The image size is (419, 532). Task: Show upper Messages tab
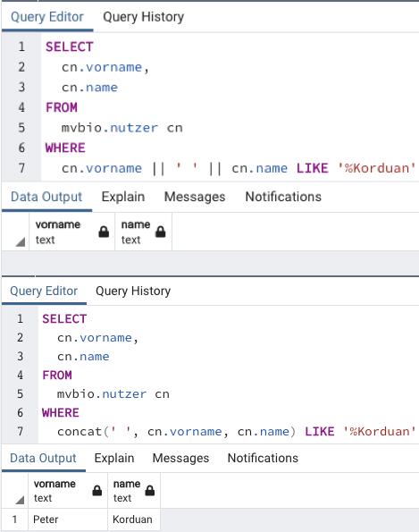click(195, 197)
